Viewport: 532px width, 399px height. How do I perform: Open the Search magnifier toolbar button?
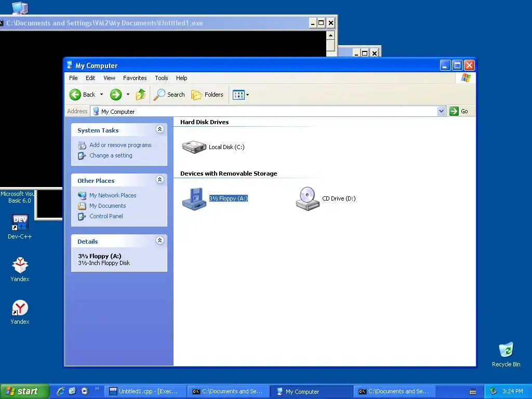pyautogui.click(x=169, y=95)
